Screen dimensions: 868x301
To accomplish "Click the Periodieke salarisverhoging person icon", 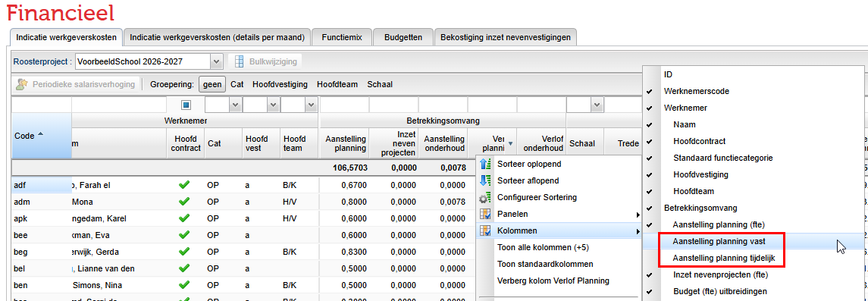I will pos(21,85).
